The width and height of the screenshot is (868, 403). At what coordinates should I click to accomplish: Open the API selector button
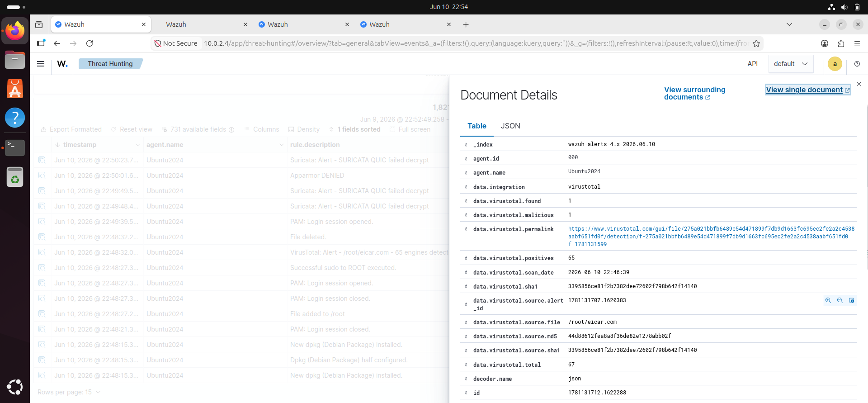[752, 64]
